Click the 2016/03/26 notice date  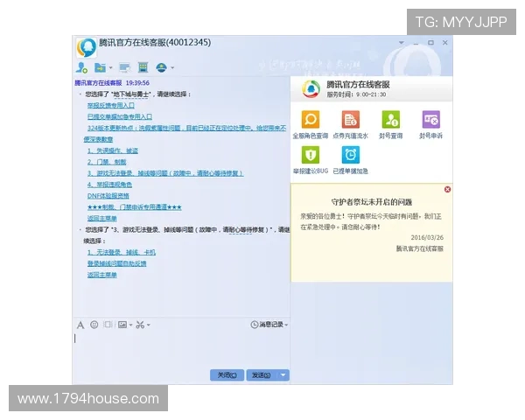(427, 237)
